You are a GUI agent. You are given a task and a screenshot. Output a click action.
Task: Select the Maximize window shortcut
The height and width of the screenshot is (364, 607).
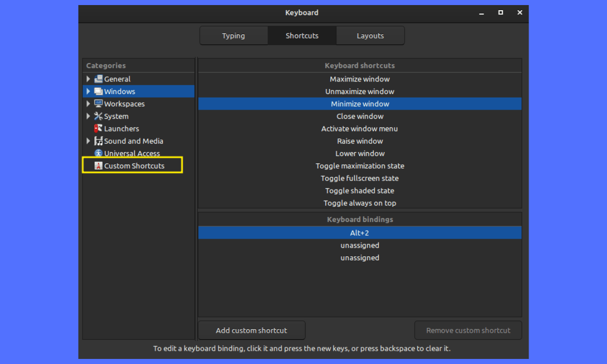pos(360,79)
